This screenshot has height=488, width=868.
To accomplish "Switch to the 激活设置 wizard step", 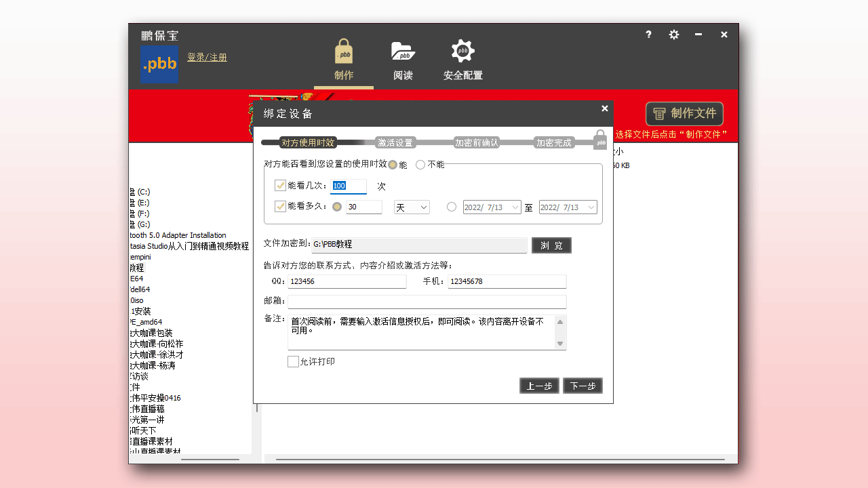I will pyautogui.click(x=396, y=142).
